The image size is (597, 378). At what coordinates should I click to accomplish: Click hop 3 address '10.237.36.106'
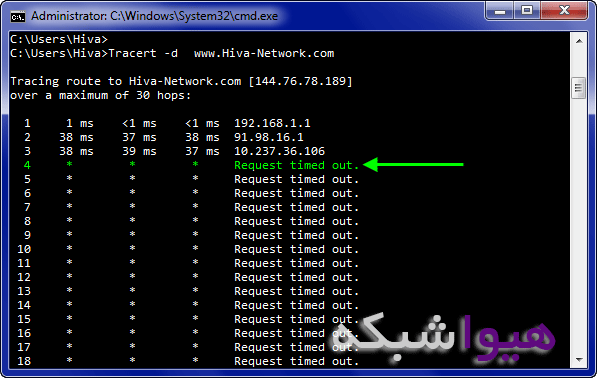[x=279, y=151]
